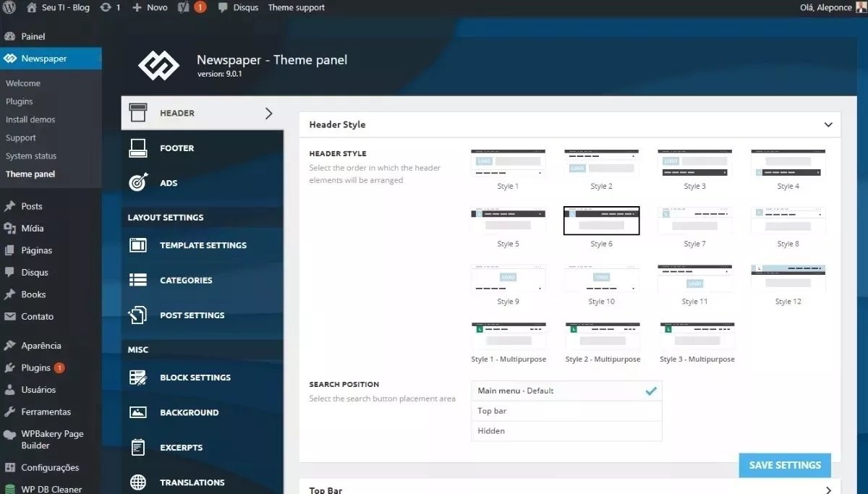868x494 pixels.
Task: Open the Theme support link in admin bar
Action: pos(296,7)
